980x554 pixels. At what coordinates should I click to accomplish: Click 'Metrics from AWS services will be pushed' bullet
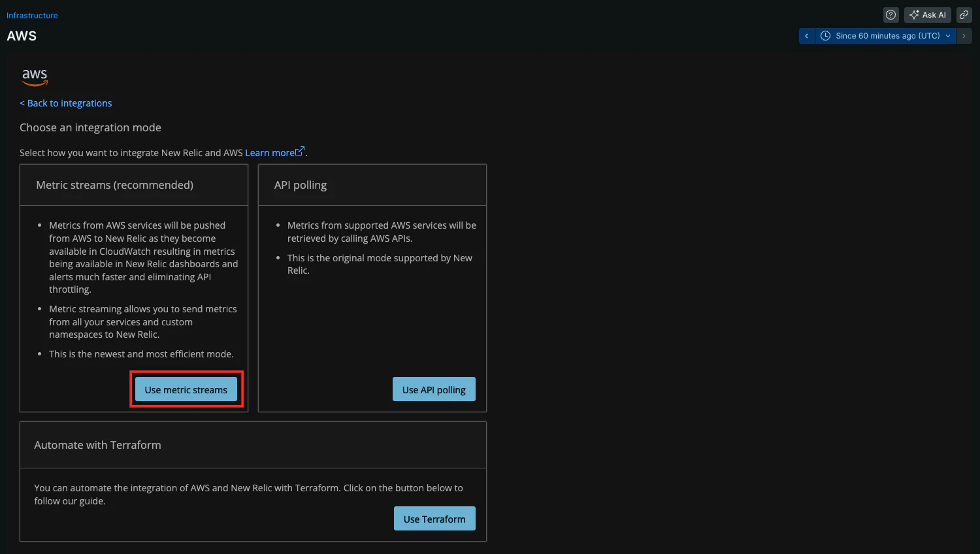(x=144, y=257)
